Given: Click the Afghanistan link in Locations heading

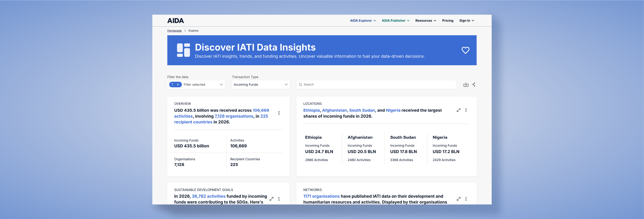Looking at the screenshot, I should (x=334, y=110).
